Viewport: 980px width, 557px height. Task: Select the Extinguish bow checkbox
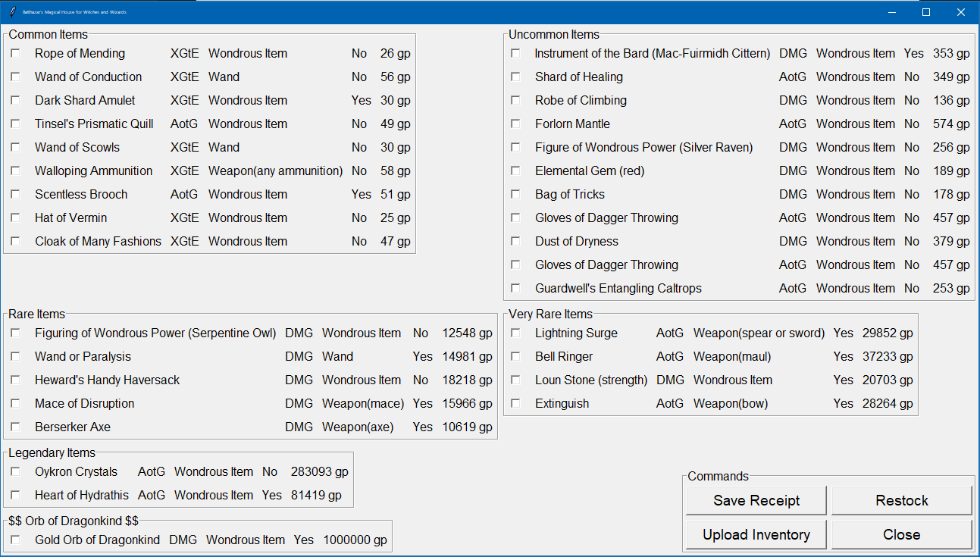coord(515,404)
